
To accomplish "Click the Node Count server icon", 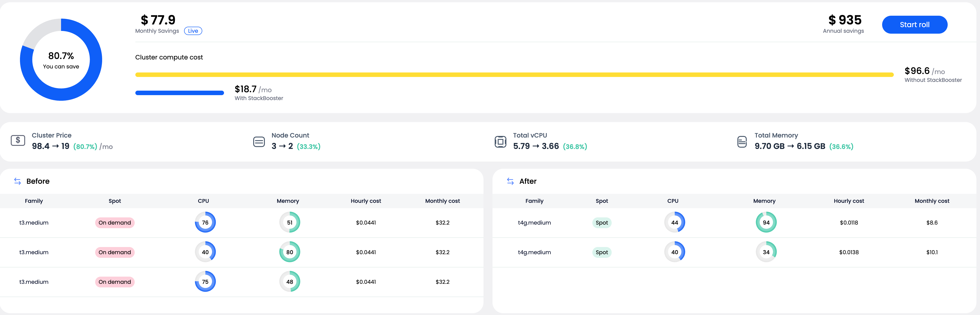I will 259,142.
